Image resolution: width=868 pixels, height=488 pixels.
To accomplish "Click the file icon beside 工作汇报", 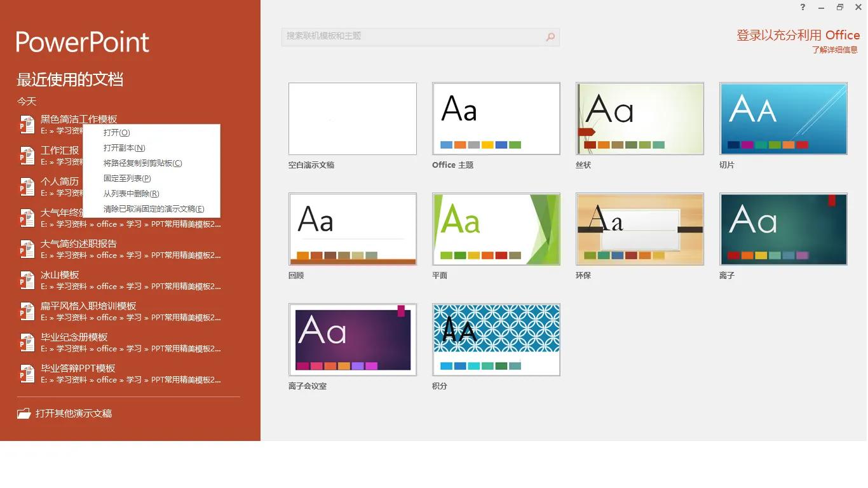I will click(27, 156).
